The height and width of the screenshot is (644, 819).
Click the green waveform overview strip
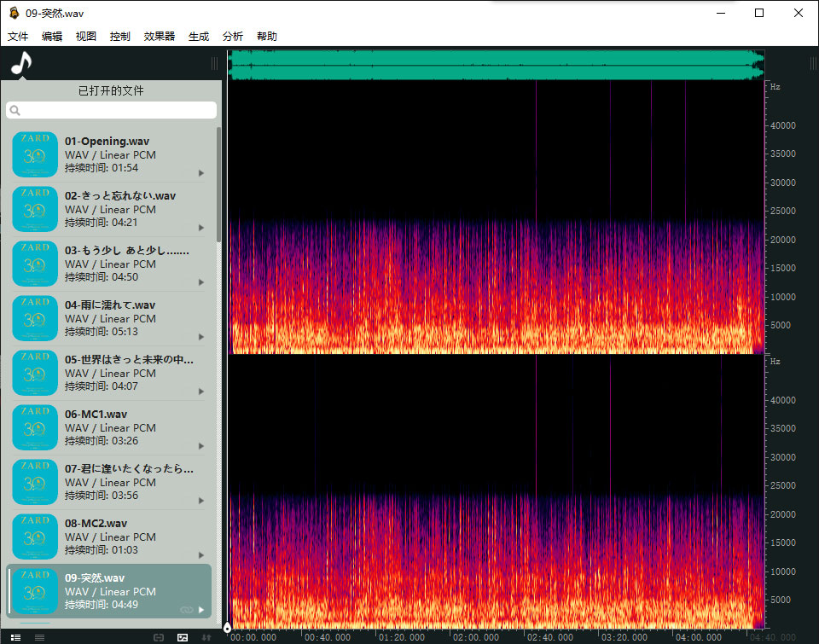[x=497, y=65]
